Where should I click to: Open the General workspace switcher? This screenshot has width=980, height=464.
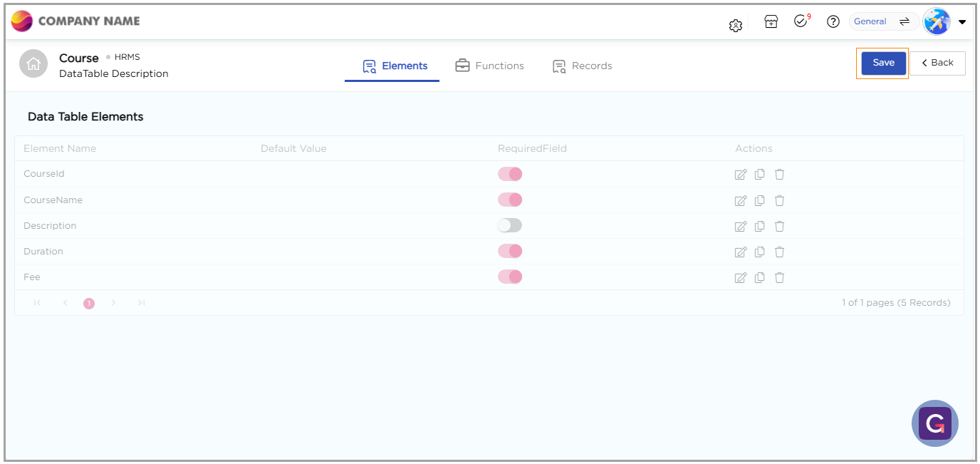883,22
